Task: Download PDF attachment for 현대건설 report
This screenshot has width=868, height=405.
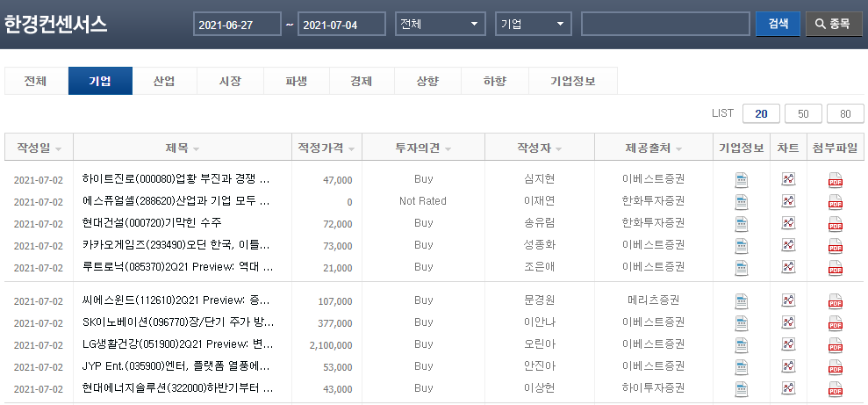Action: point(836,224)
